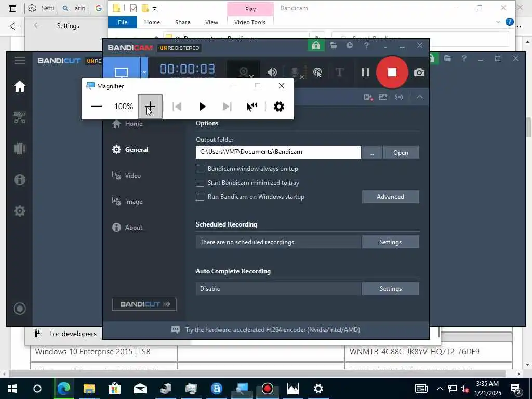Click the BANDICUT launch button
This screenshot has width=532, height=399.
144,304
